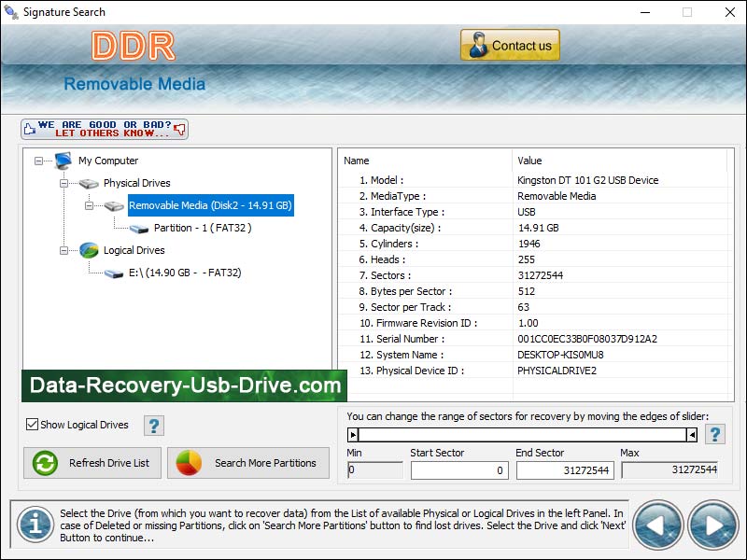Go back with the previous arrow button
Screen dimensions: 747x560
[658, 525]
